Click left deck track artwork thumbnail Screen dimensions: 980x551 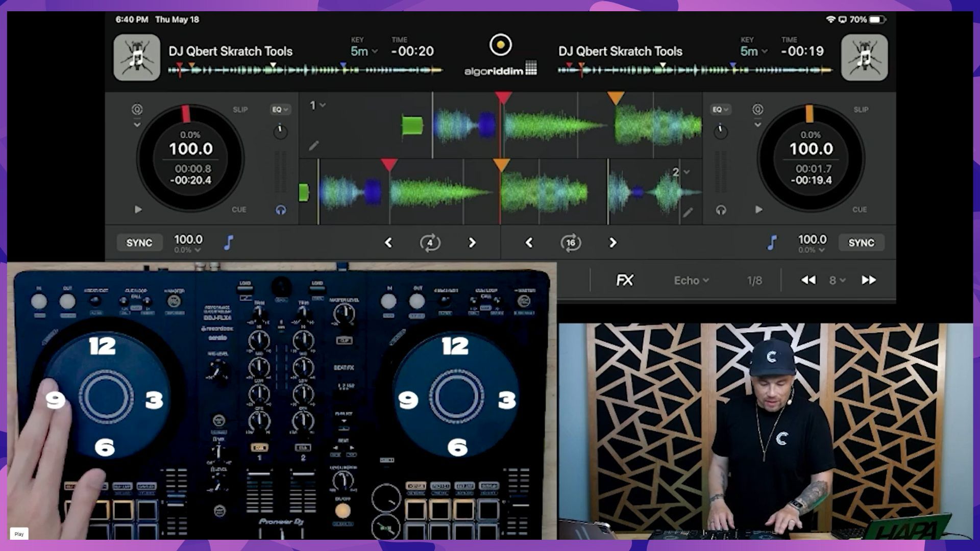137,57
